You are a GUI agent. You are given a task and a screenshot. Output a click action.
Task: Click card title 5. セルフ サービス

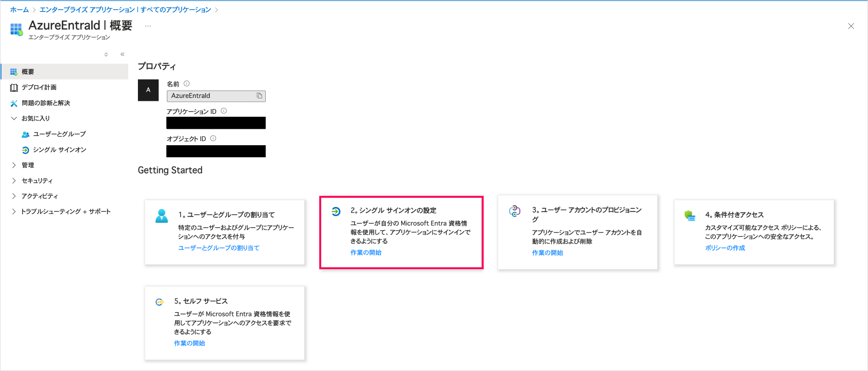tap(201, 301)
